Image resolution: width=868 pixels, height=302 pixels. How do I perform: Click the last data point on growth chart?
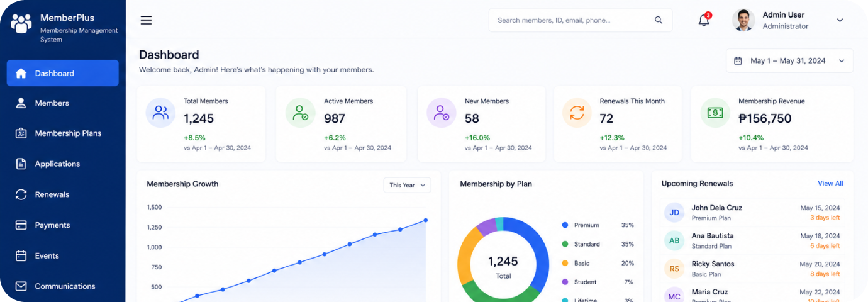coord(426,220)
